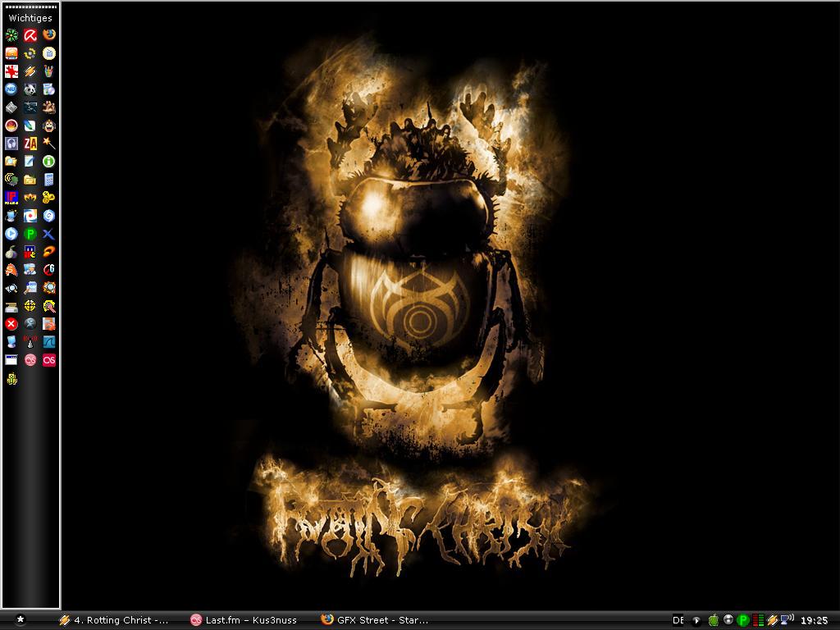Image resolution: width=840 pixels, height=630 pixels.
Task: Open the wireless network tray icon
Action: point(787,620)
